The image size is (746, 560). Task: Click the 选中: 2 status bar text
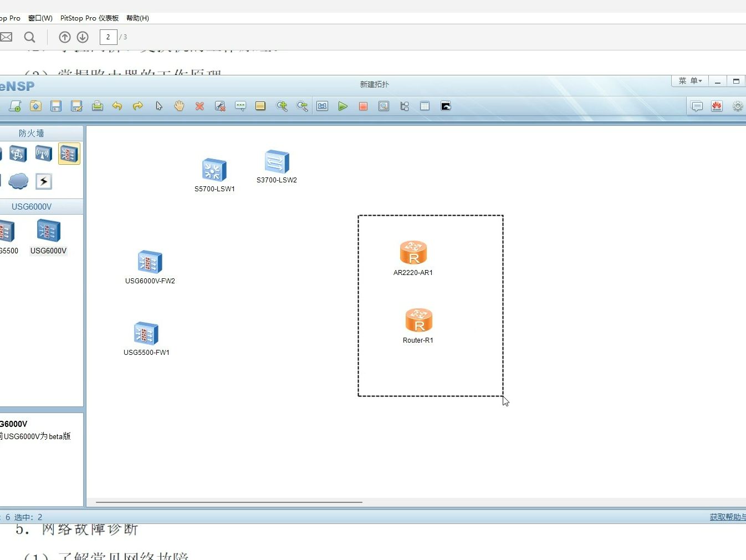[28, 517]
